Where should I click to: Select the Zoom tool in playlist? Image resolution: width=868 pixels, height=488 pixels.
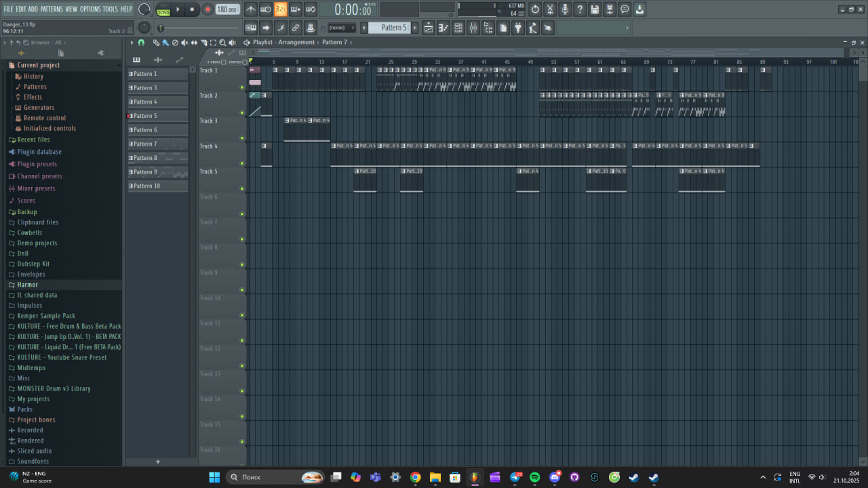tap(222, 43)
